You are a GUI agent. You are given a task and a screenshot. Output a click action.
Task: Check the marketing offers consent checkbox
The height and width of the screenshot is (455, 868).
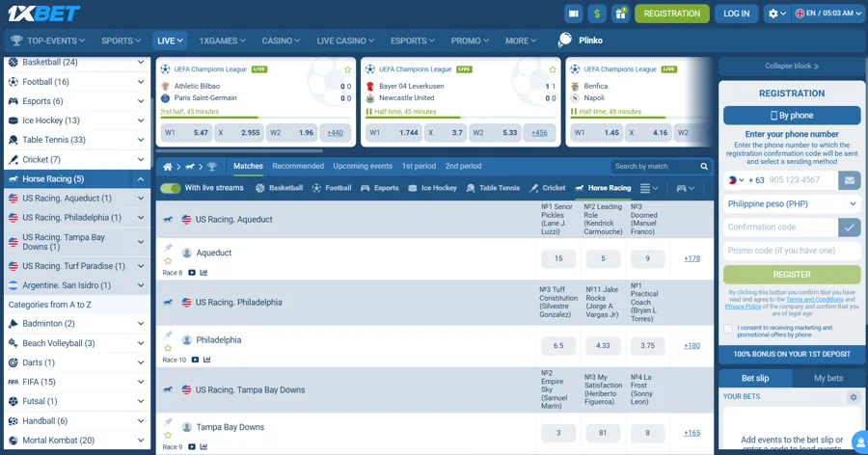tap(728, 329)
